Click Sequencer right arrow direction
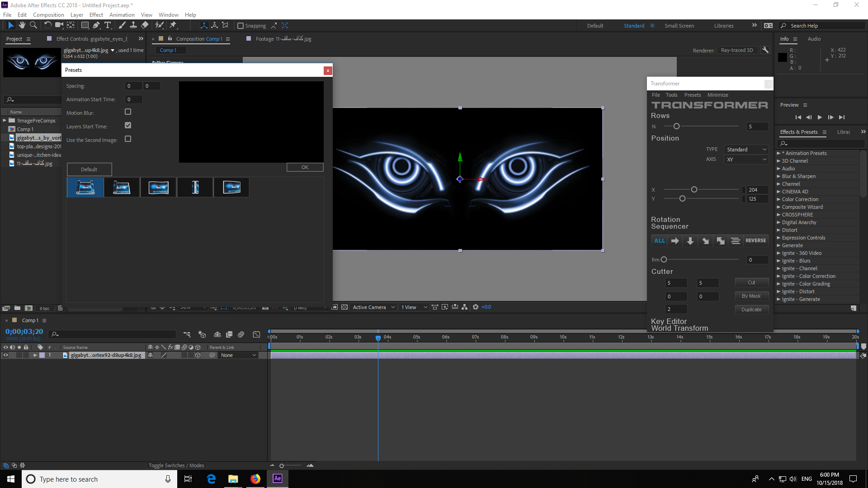This screenshot has width=868, height=488. coord(675,241)
